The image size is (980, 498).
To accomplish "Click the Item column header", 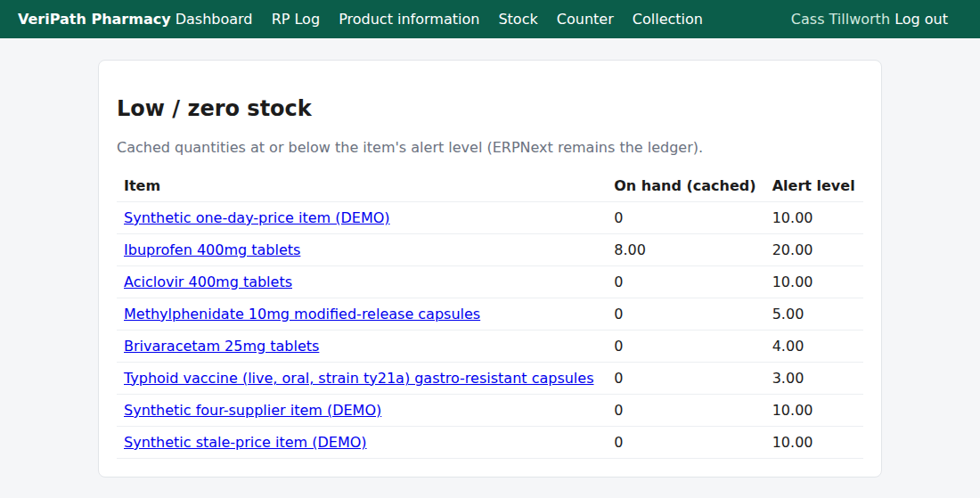I will 142,185.
